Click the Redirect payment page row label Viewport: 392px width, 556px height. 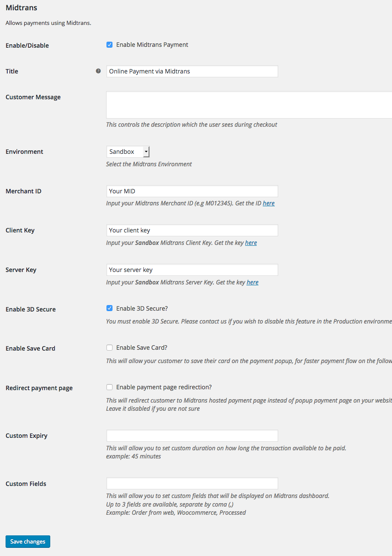pos(39,388)
